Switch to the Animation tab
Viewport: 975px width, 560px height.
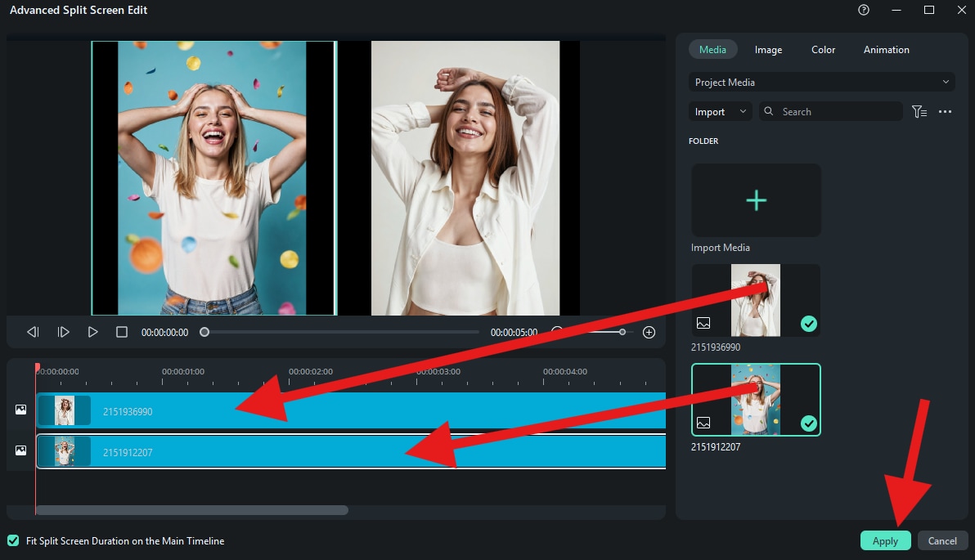pyautogui.click(x=886, y=50)
